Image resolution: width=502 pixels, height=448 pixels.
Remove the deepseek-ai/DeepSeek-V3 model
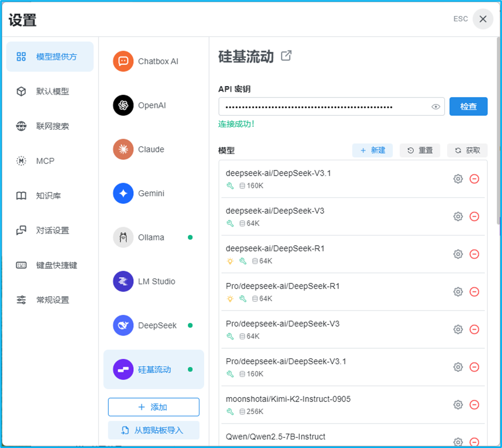point(474,217)
